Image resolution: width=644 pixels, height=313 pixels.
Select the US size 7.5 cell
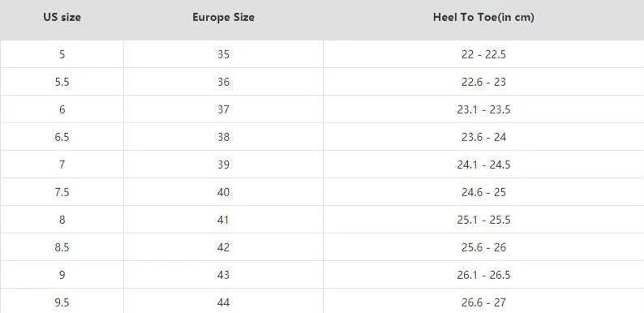[x=62, y=192]
